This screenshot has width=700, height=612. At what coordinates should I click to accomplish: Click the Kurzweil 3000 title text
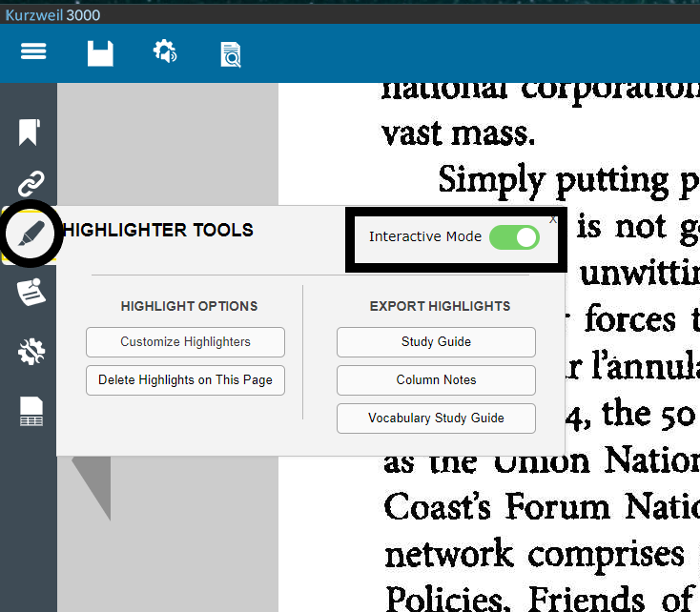coord(52,15)
